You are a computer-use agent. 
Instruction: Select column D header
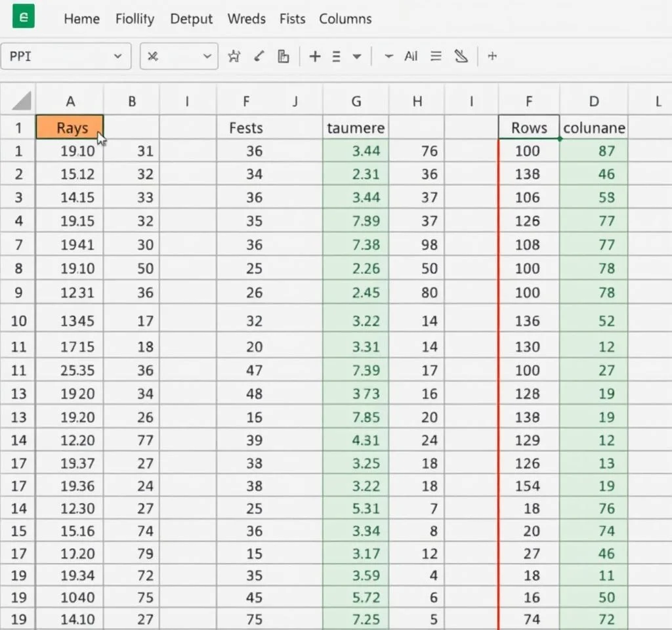point(593,101)
